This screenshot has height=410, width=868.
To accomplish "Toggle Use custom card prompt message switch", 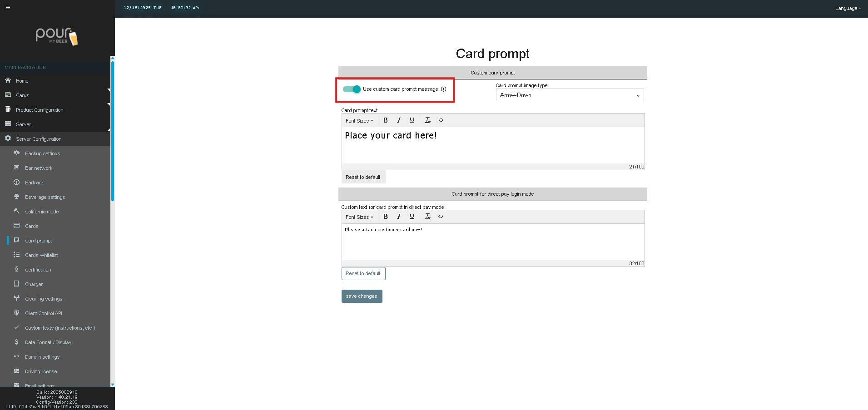I will [x=352, y=89].
